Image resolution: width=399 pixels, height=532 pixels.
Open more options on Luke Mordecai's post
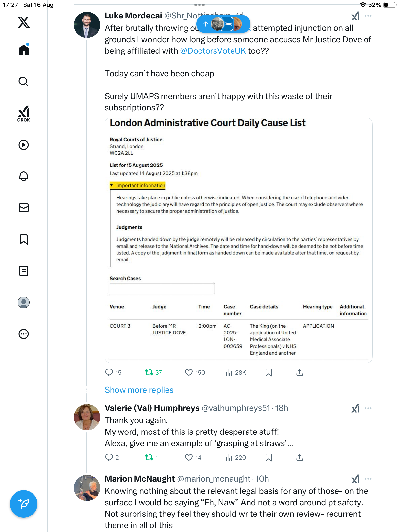(x=368, y=16)
